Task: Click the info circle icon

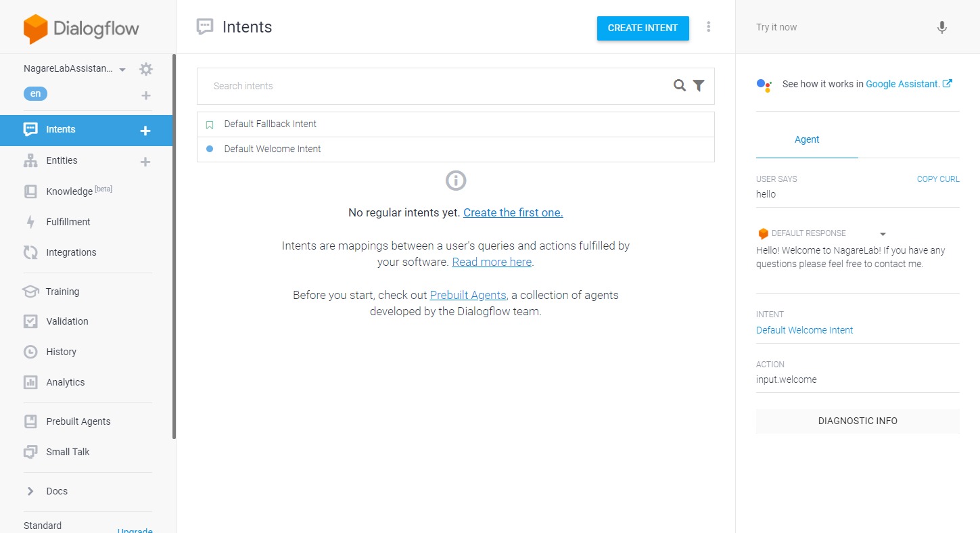Action: click(456, 181)
